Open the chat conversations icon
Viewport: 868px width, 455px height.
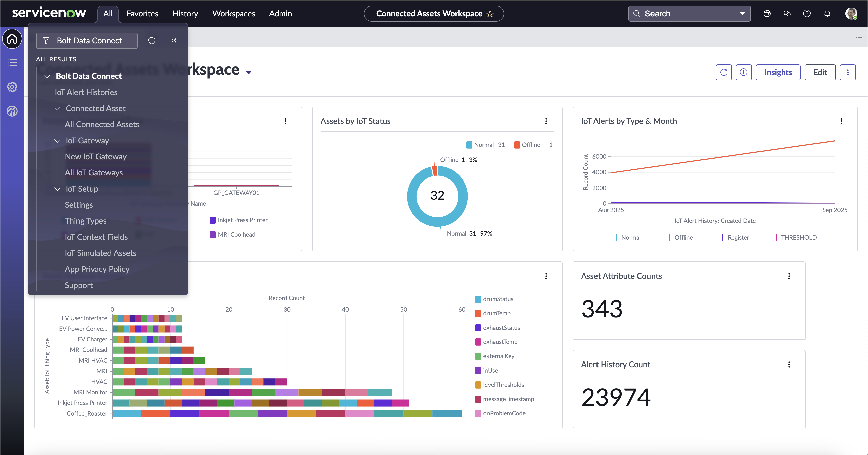[x=787, y=14]
